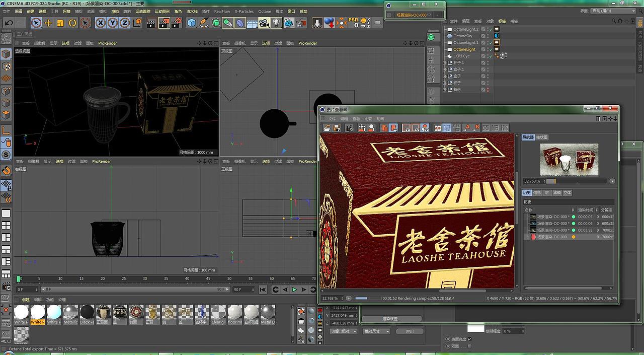Click render progress bar in Picture Viewer
This screenshot has height=355, width=644.
(x=367, y=298)
